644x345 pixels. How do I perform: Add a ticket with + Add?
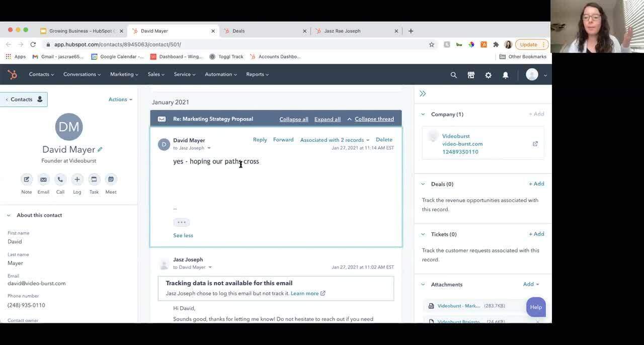click(x=536, y=234)
